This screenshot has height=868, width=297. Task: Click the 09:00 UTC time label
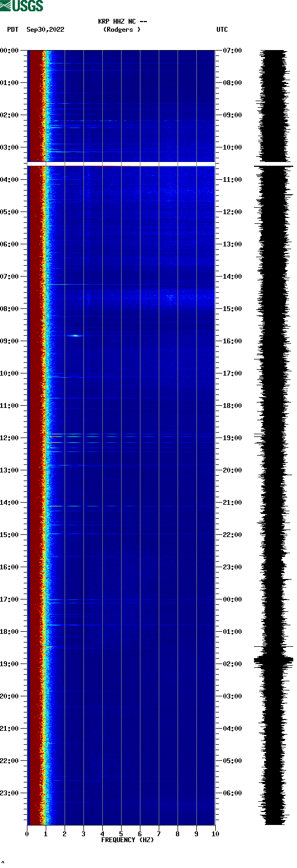pos(232,115)
